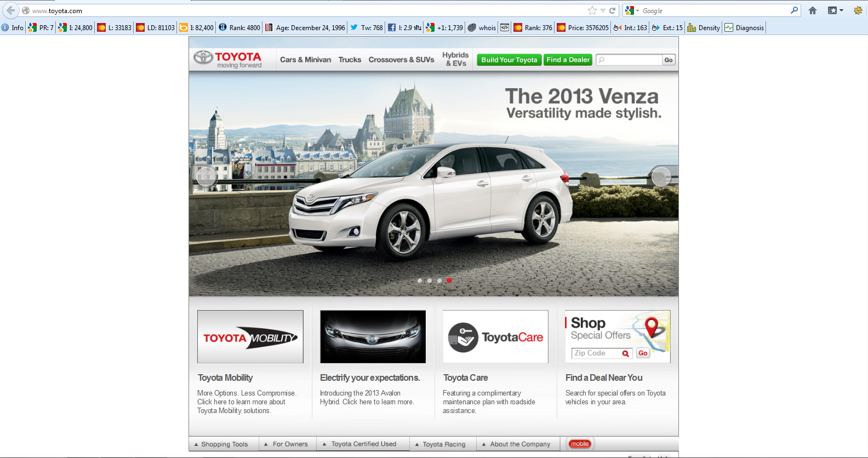Open the Electrify your expectations link

(370, 377)
